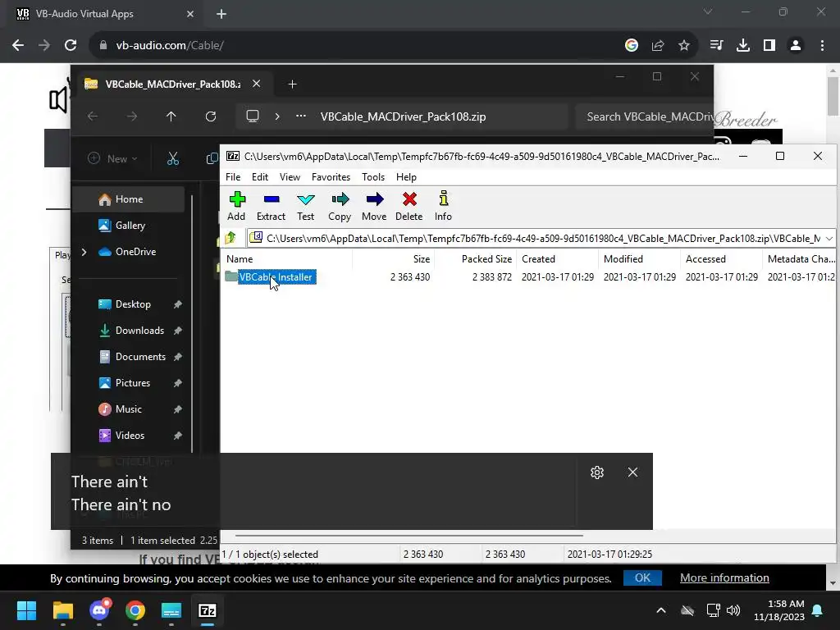Accept cookies with the OK button
Image resolution: width=840 pixels, height=630 pixels.
pos(642,578)
